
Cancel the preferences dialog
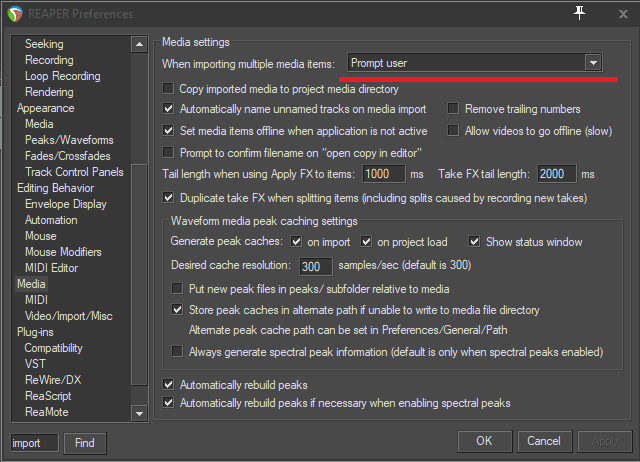click(543, 441)
